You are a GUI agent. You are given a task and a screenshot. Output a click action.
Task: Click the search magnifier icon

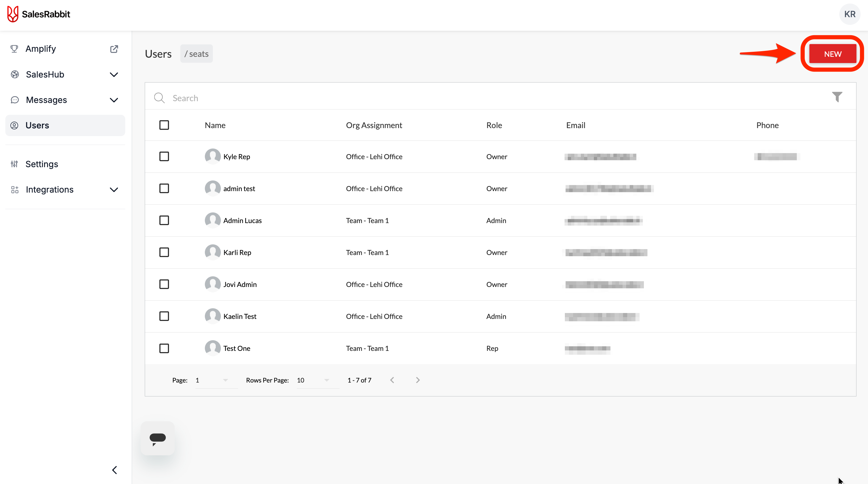pos(159,98)
